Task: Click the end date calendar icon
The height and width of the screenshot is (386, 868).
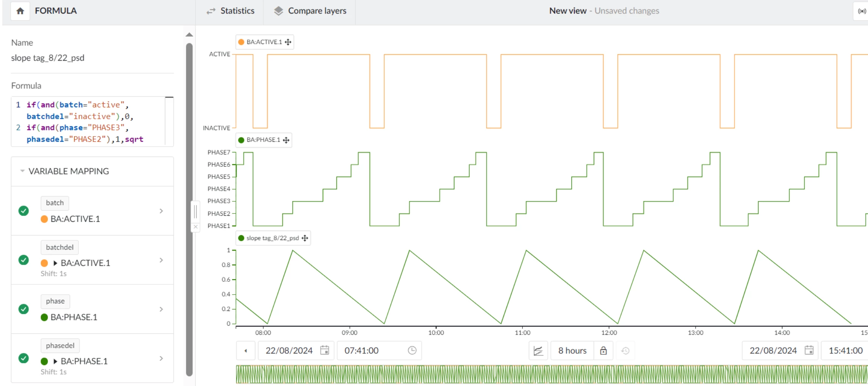Action: pos(809,350)
